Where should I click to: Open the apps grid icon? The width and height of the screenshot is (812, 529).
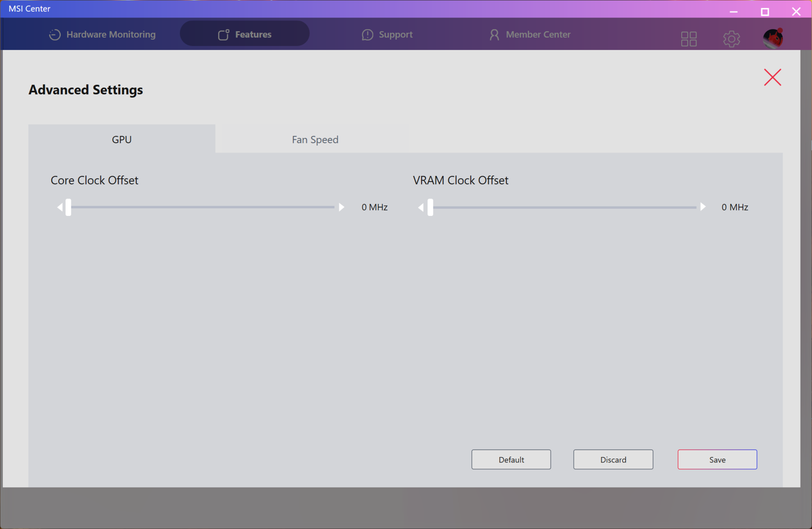click(689, 39)
